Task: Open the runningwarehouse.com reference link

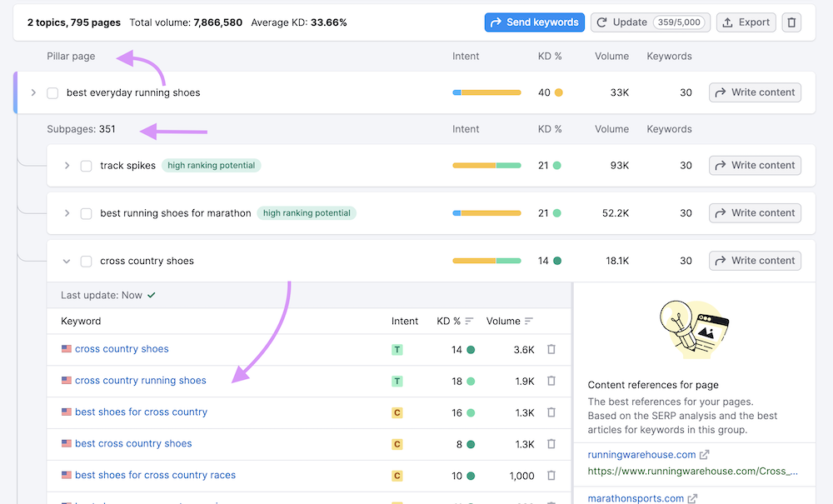Action: coord(641,454)
